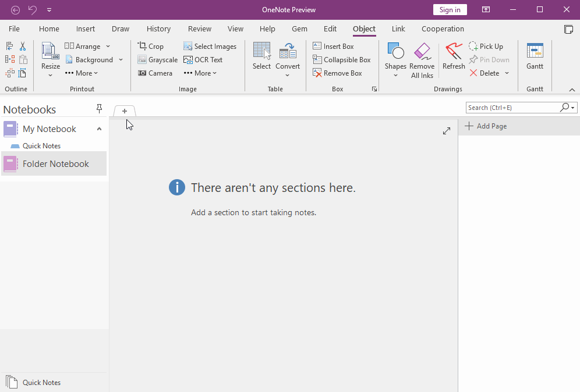Click the outline page-size icon with measurement bars
Viewport: 580px width, 392px height.
(23, 73)
